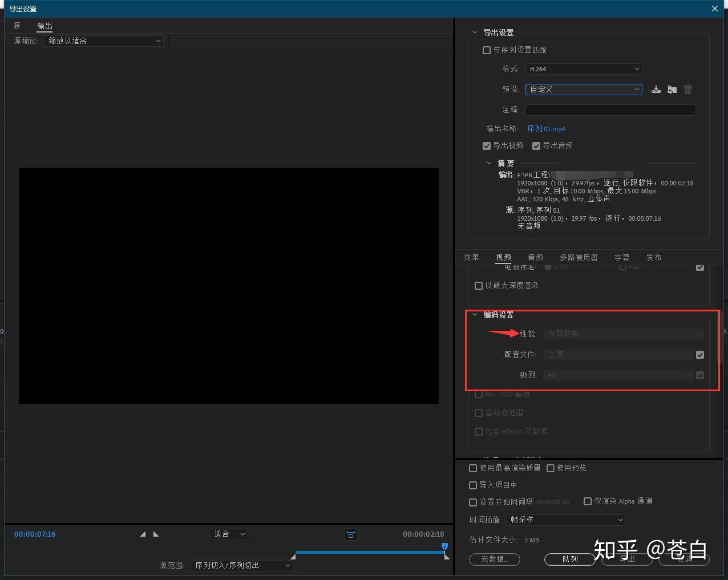Open the Format H.264 dropdown

pyautogui.click(x=584, y=69)
